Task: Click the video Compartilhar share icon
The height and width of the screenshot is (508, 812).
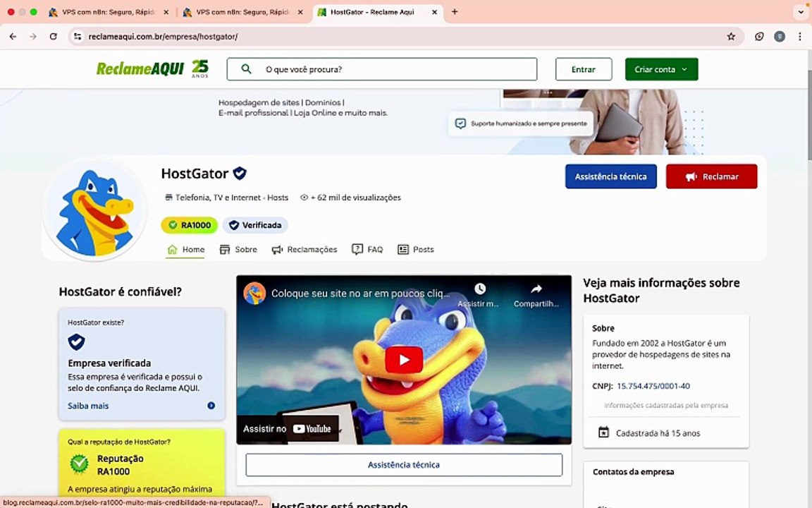Action: click(536, 289)
